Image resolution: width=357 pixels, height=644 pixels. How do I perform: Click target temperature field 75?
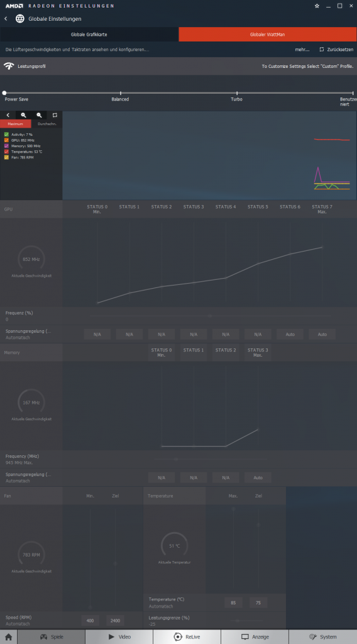pos(258,603)
